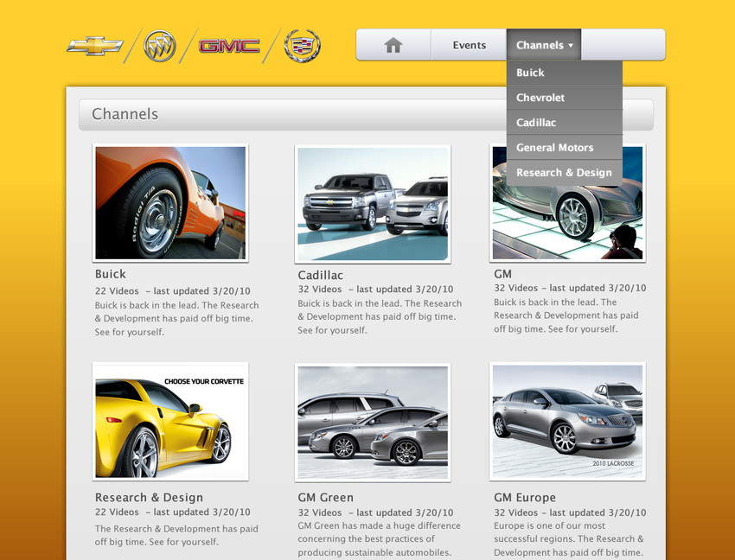This screenshot has height=560, width=735.
Task: Open the 2010 LaCrosse GM Europe thumbnail
Action: [x=567, y=421]
